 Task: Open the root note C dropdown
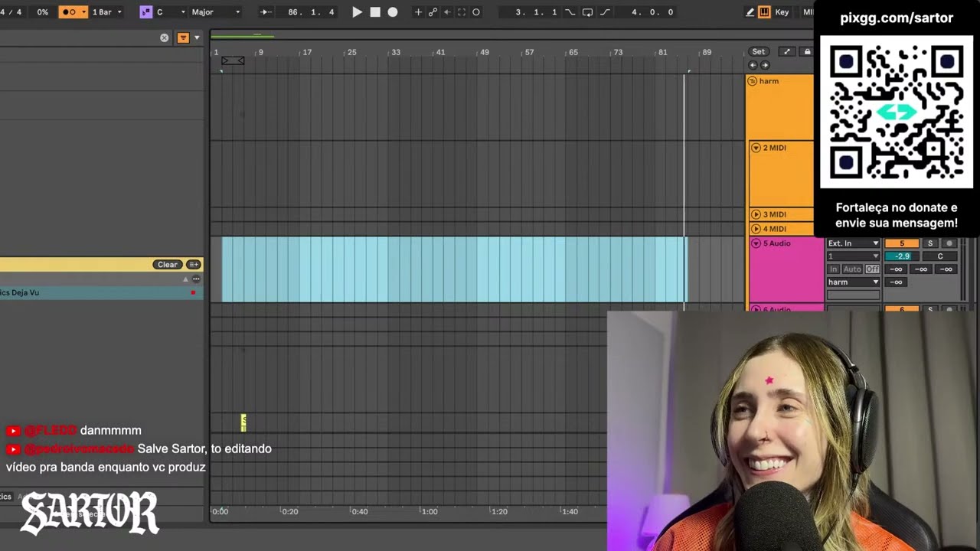[171, 12]
